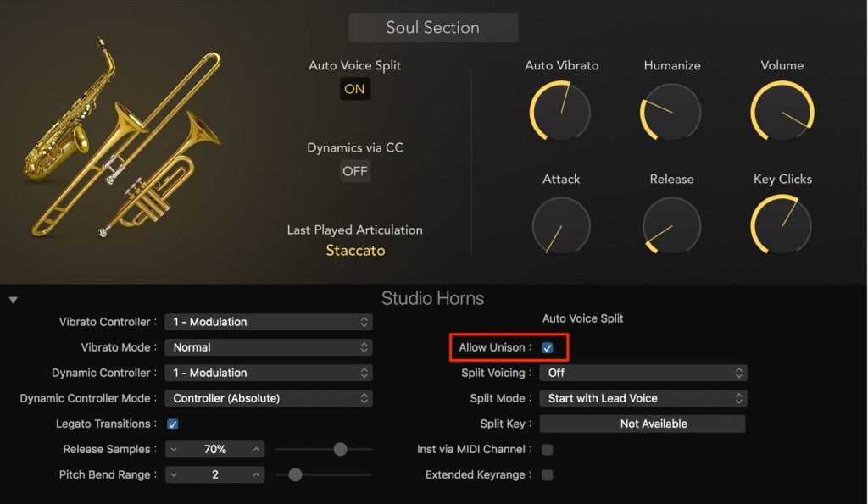Enable Dynamics via CC
The height and width of the screenshot is (504, 868).
coord(354,171)
